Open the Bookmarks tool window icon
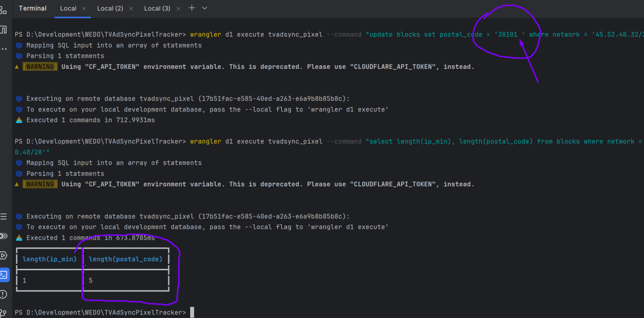Screen dimensions: 644x318 point(4,30)
